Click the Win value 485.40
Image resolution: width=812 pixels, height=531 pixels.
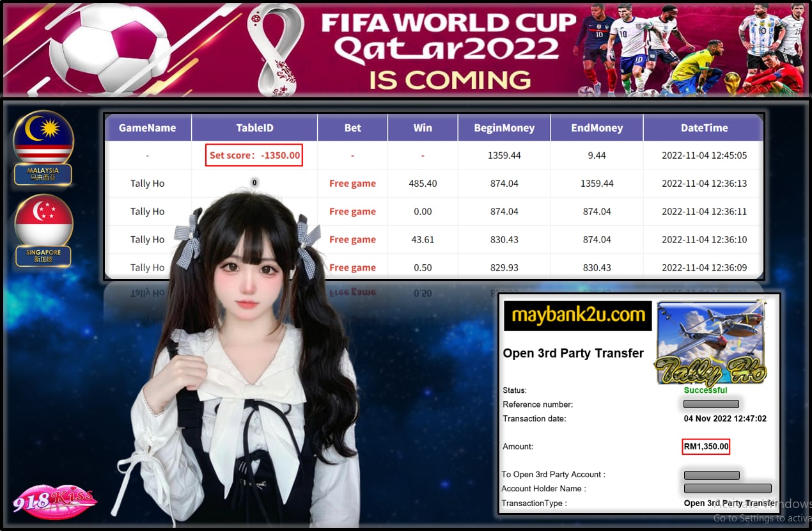423,184
